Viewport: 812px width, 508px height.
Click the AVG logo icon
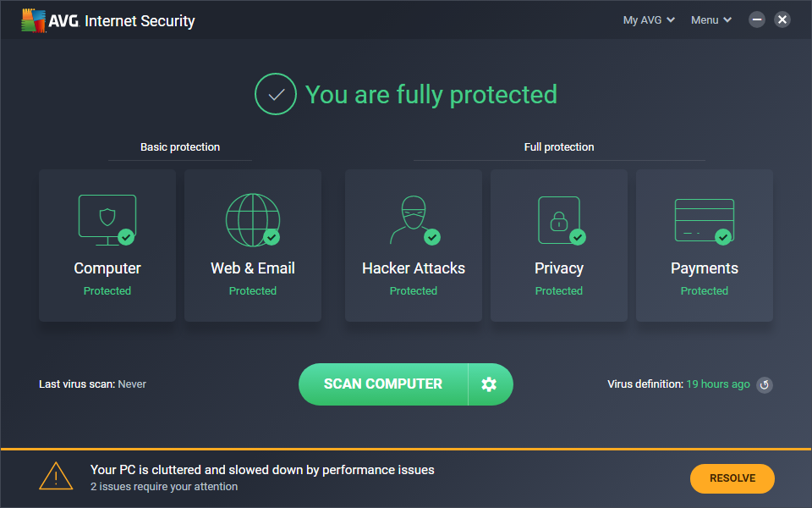(x=34, y=20)
